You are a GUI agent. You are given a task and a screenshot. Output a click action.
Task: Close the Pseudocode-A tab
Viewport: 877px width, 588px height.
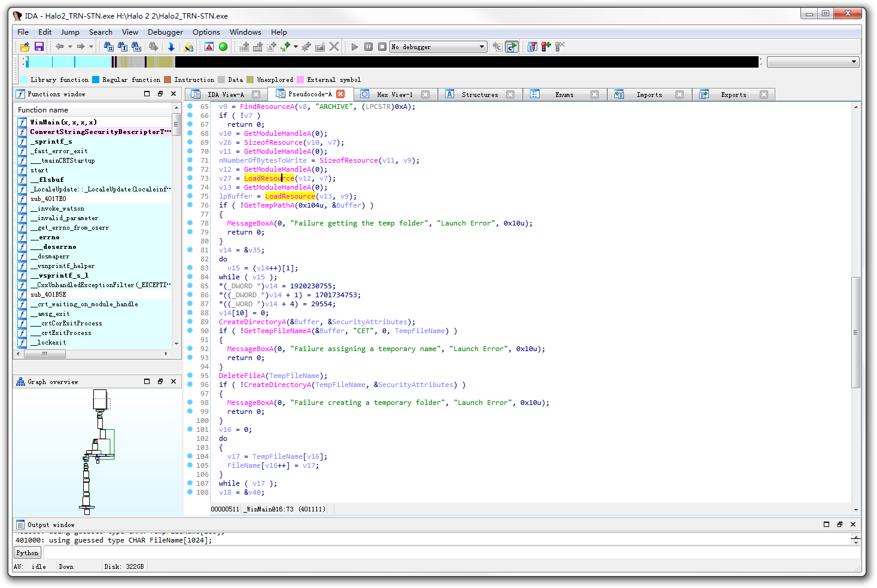coord(340,94)
